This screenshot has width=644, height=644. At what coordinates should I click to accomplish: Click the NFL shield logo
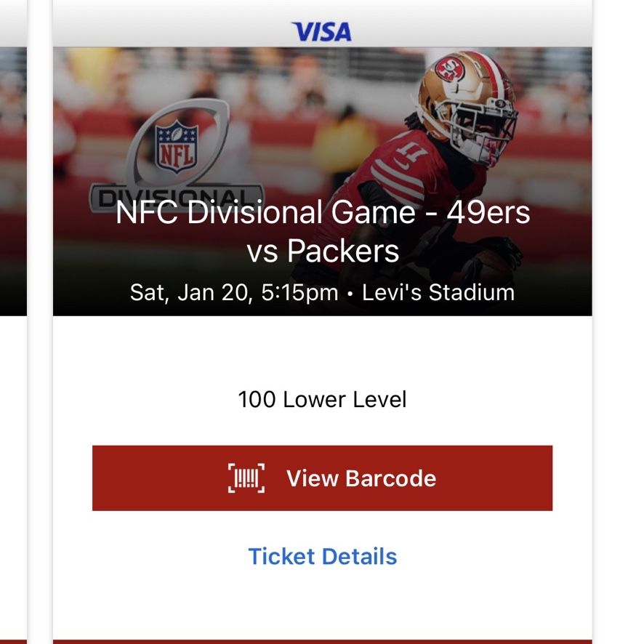177,147
